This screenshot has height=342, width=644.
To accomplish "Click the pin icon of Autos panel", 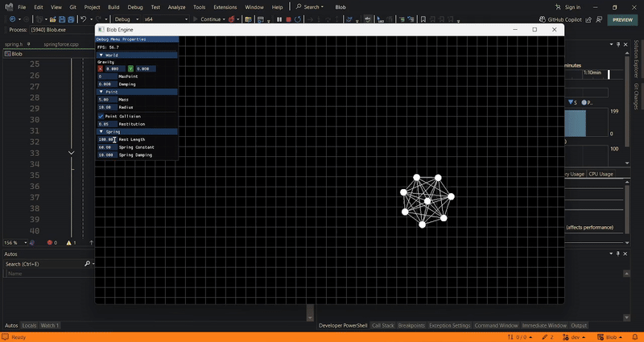I will click(617, 253).
